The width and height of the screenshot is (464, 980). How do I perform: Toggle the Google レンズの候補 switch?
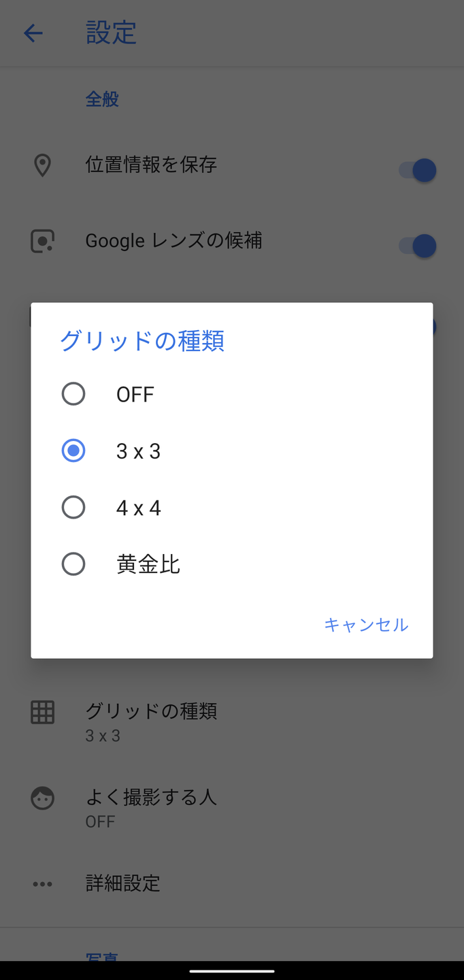click(417, 246)
